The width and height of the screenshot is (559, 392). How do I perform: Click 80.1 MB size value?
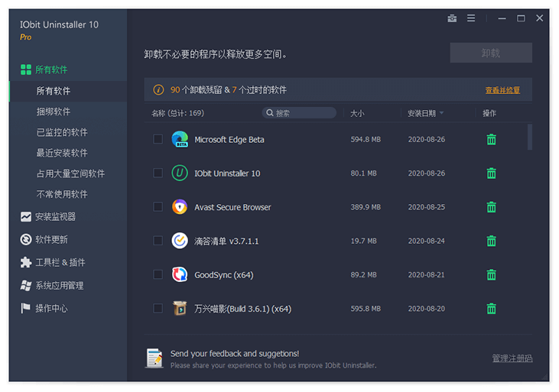pyautogui.click(x=364, y=173)
